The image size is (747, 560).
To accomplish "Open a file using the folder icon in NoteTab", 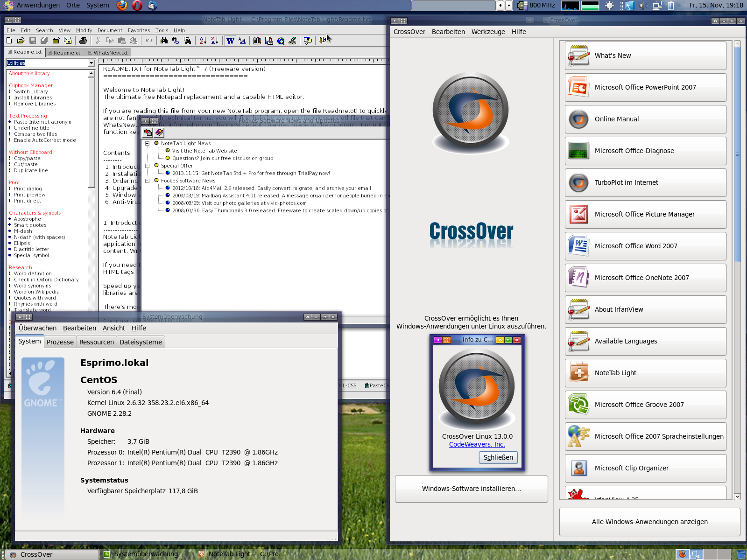I will tap(21, 41).
